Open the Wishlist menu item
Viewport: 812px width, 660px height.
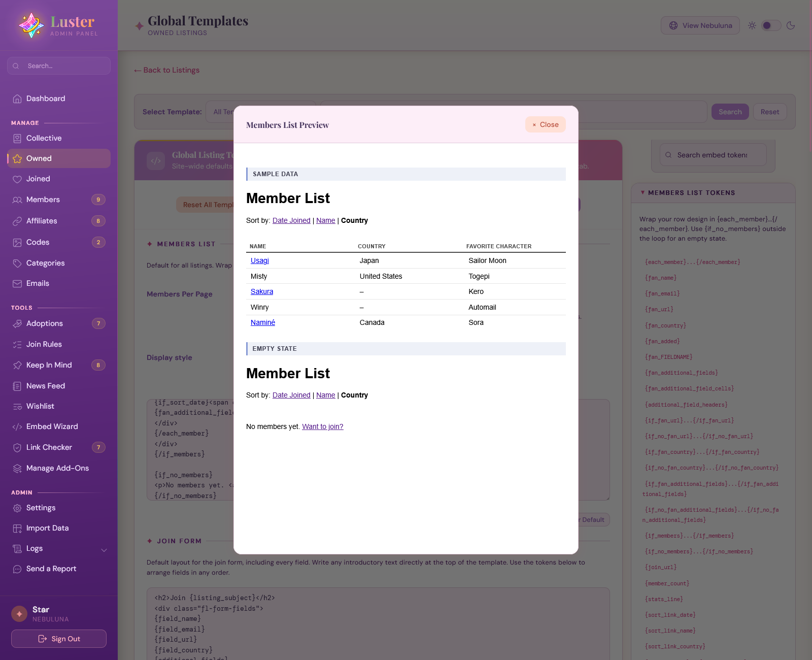pyautogui.click(x=59, y=406)
